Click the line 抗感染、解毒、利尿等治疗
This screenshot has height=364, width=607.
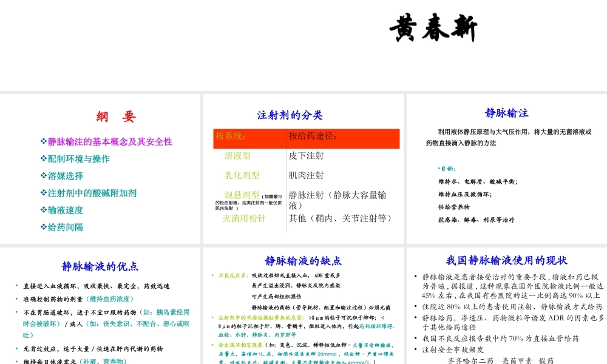pos(476,220)
